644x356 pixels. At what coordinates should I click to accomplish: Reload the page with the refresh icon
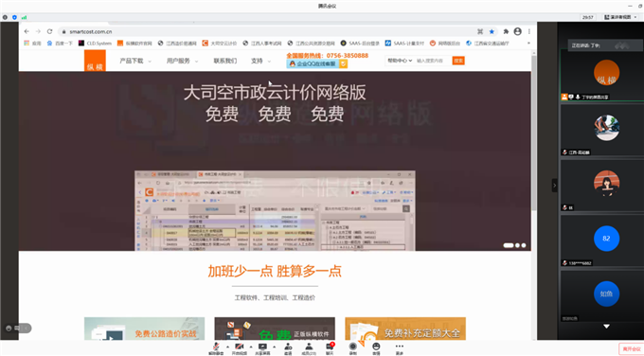point(49,31)
